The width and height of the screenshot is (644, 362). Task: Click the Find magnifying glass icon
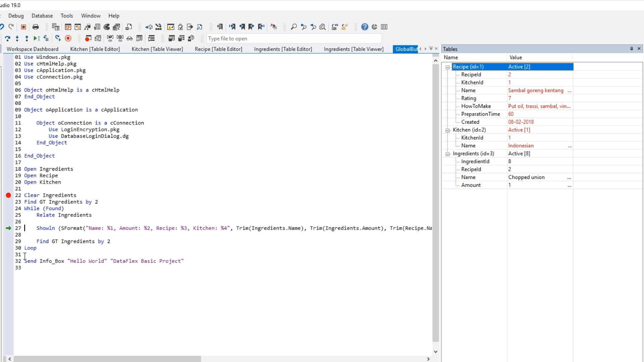[293, 27]
